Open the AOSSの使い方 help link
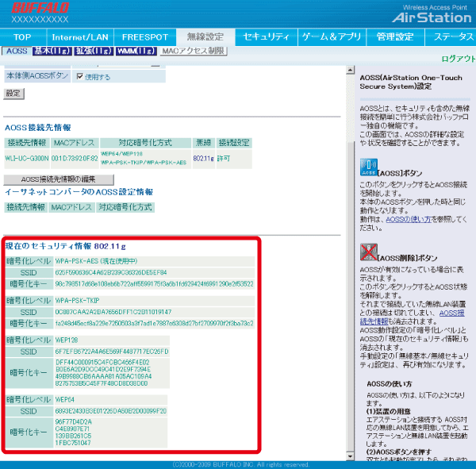This screenshot has width=476, height=469. click(x=409, y=219)
